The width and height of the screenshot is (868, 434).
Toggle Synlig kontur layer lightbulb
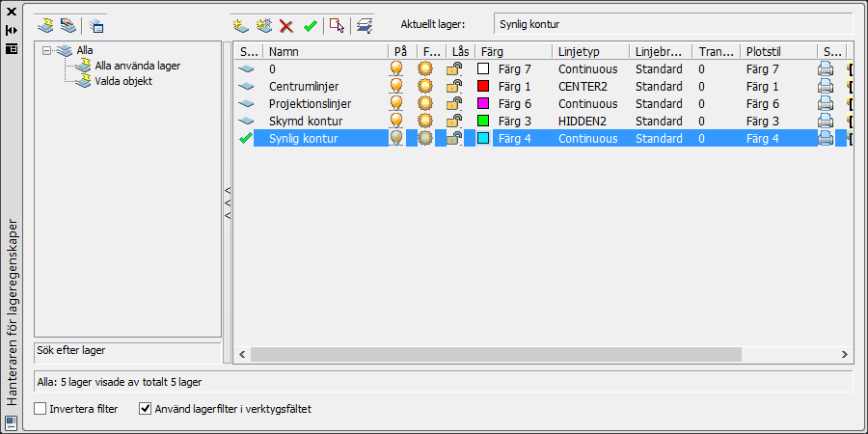(395, 138)
